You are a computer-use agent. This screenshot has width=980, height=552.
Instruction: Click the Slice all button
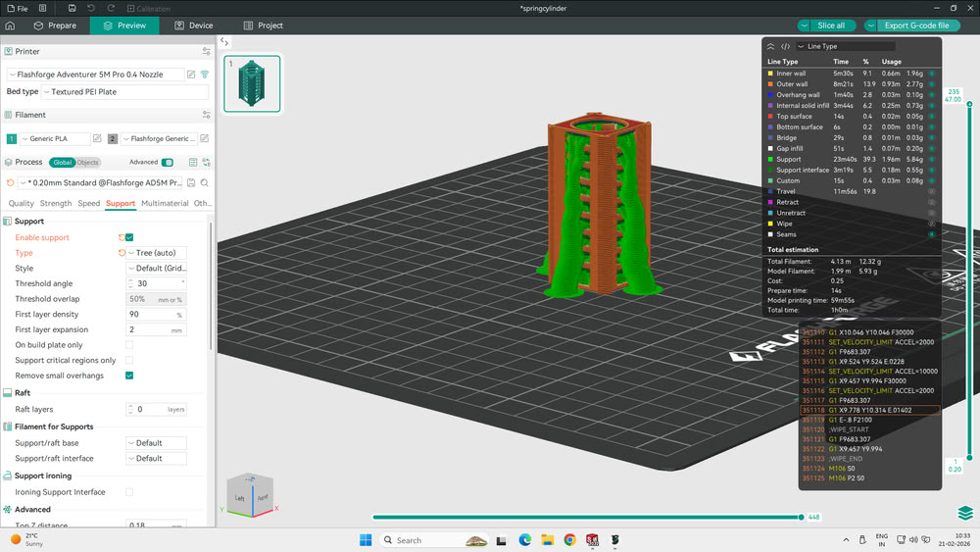(831, 25)
